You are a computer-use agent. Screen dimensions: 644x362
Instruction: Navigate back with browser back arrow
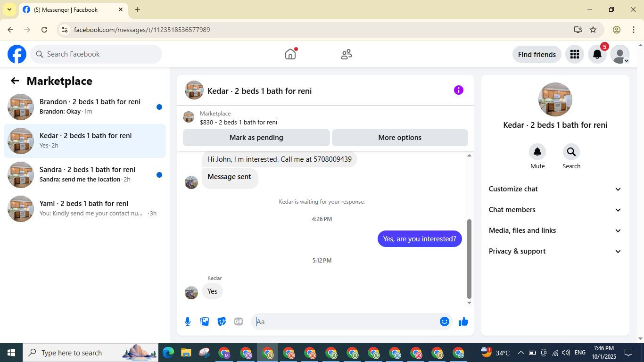(10, 30)
